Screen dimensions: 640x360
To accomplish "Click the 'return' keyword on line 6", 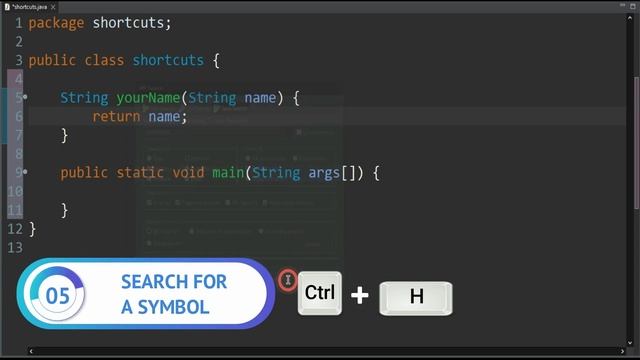I will [116, 117].
